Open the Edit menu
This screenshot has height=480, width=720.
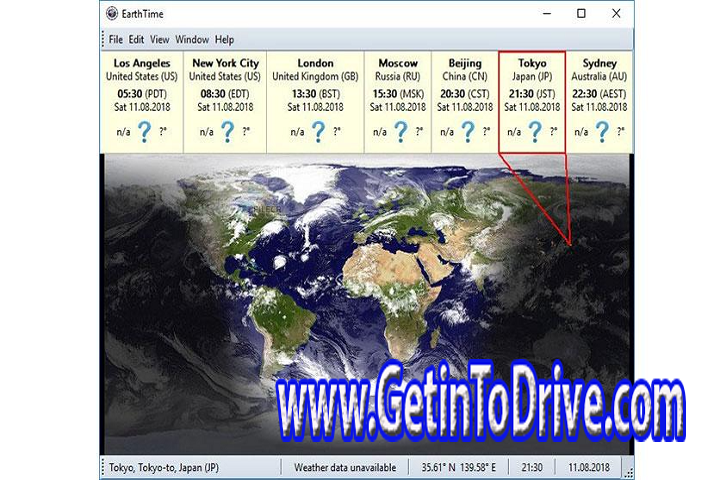point(136,40)
